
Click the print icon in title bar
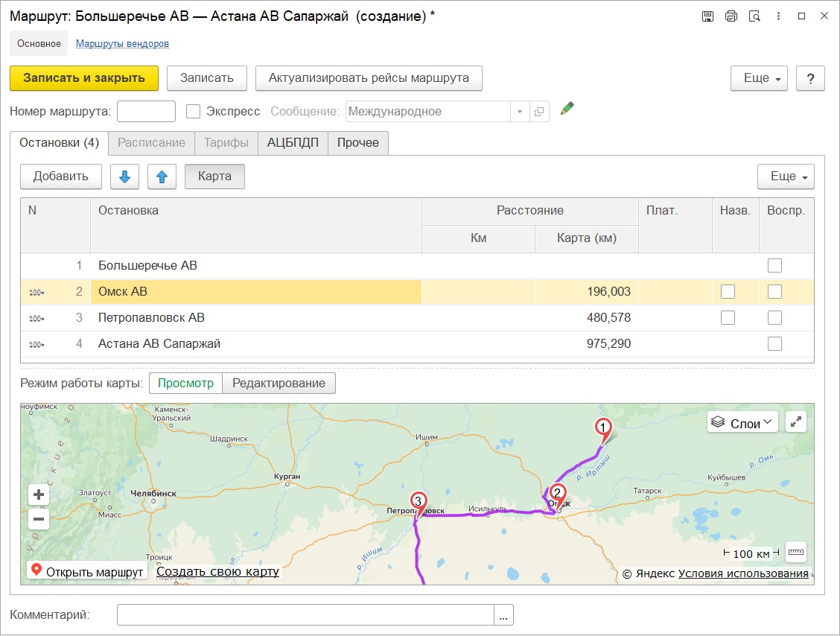click(731, 16)
